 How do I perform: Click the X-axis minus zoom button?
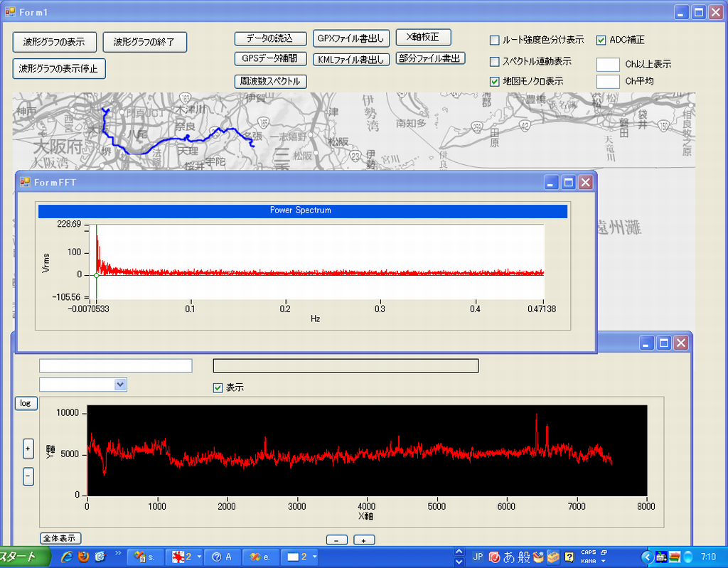(x=336, y=540)
